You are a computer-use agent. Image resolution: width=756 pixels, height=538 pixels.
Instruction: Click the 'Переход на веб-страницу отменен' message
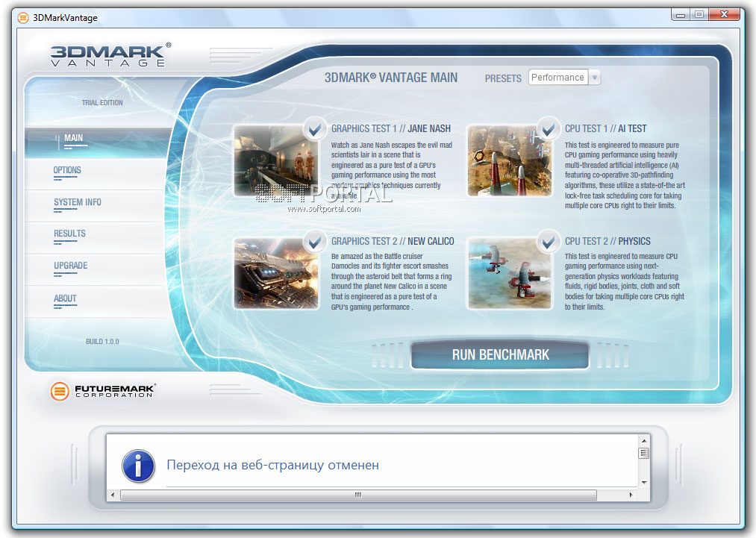(x=273, y=465)
